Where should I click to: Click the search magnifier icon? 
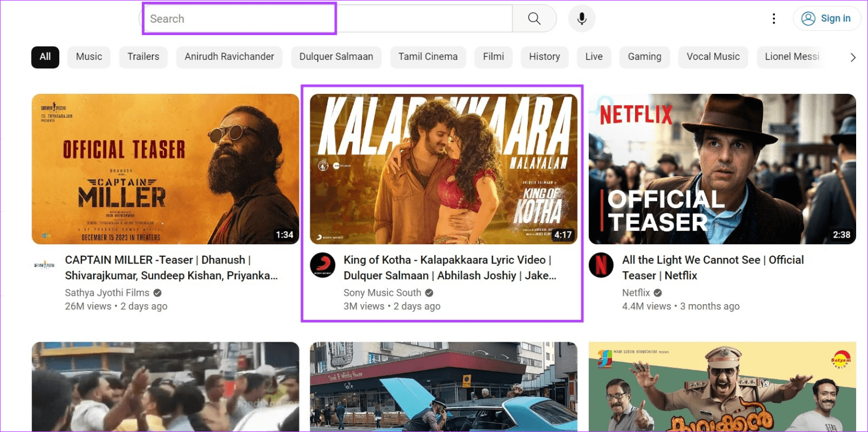pos(533,18)
